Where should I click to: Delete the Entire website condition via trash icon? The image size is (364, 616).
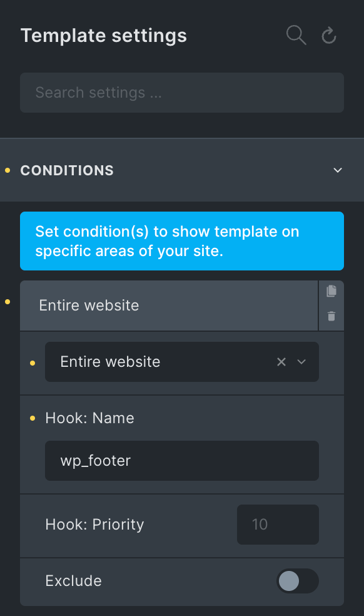[331, 316]
